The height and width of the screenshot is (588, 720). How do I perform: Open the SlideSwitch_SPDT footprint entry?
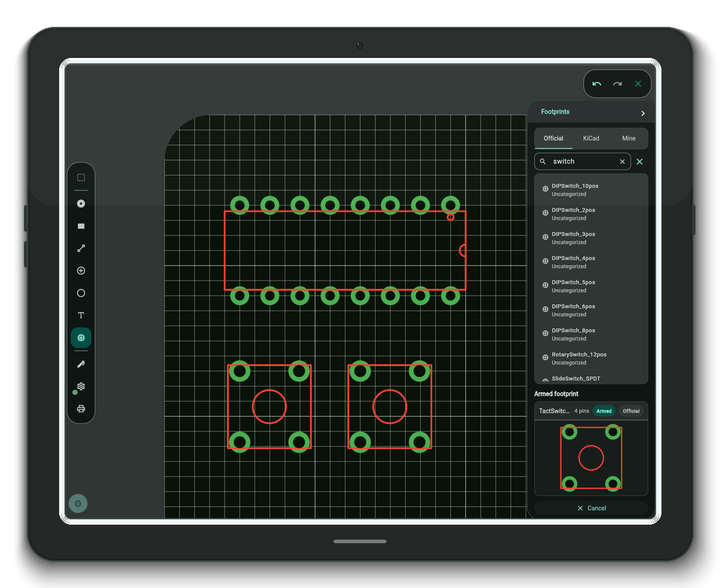[575, 378]
